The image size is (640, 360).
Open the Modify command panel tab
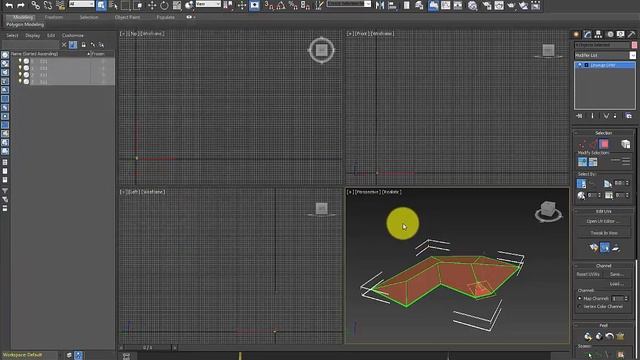pyautogui.click(x=587, y=34)
